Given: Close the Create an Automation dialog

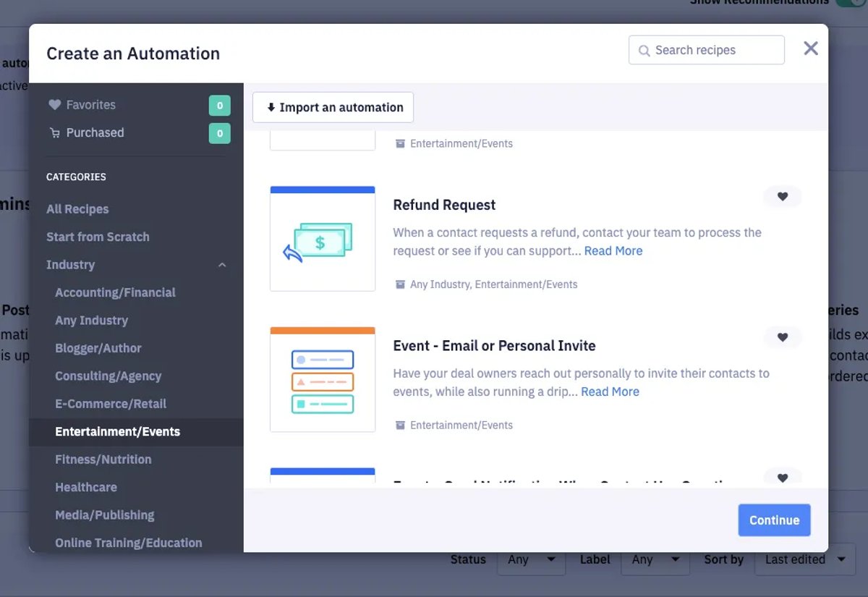Looking at the screenshot, I should point(811,48).
